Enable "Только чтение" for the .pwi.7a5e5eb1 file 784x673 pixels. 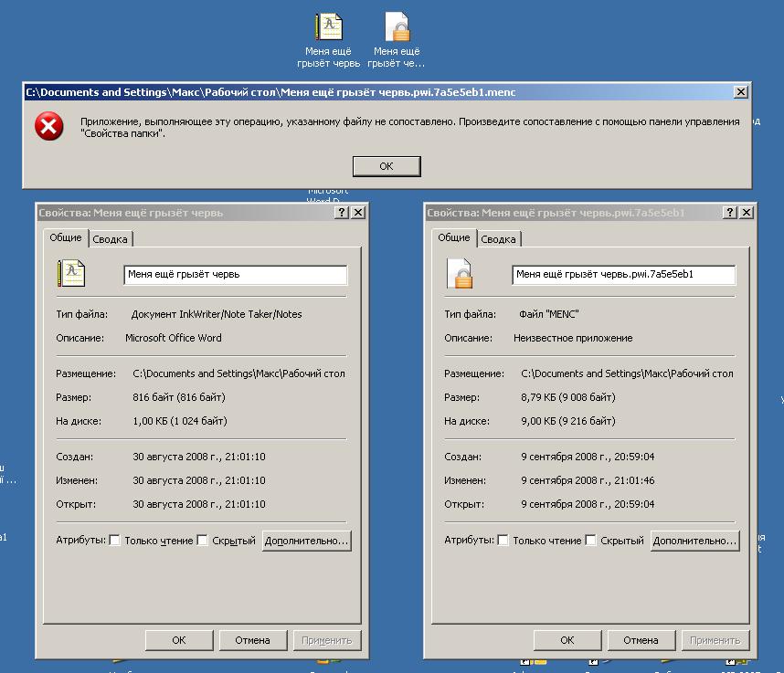tap(503, 541)
